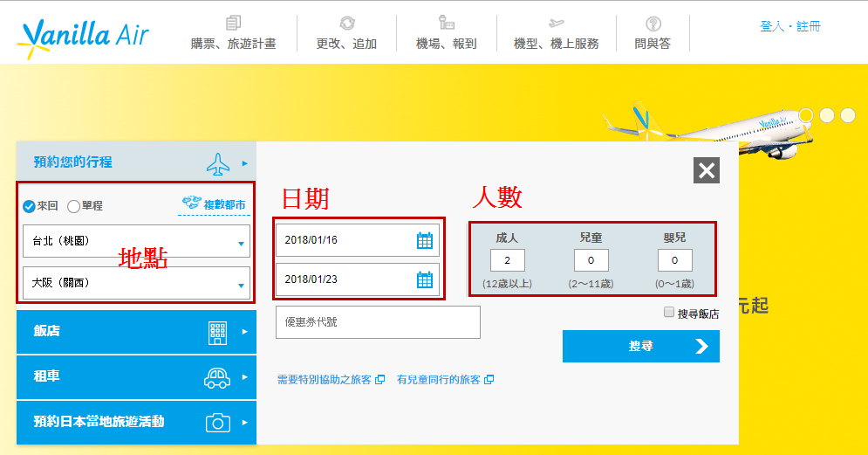Open calendar for departure date 2018/01/16
The image size is (868, 455).
[x=425, y=240]
